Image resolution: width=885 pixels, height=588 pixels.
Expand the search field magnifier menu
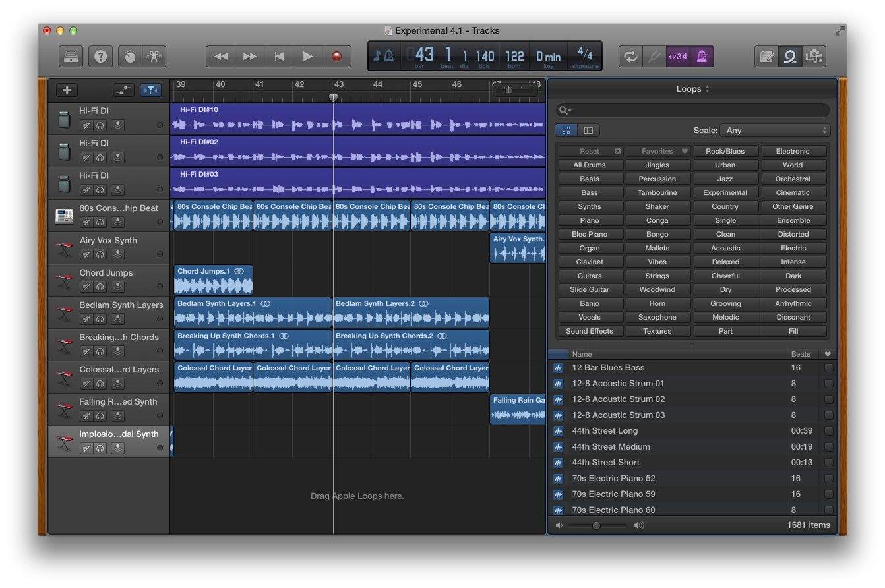565,111
